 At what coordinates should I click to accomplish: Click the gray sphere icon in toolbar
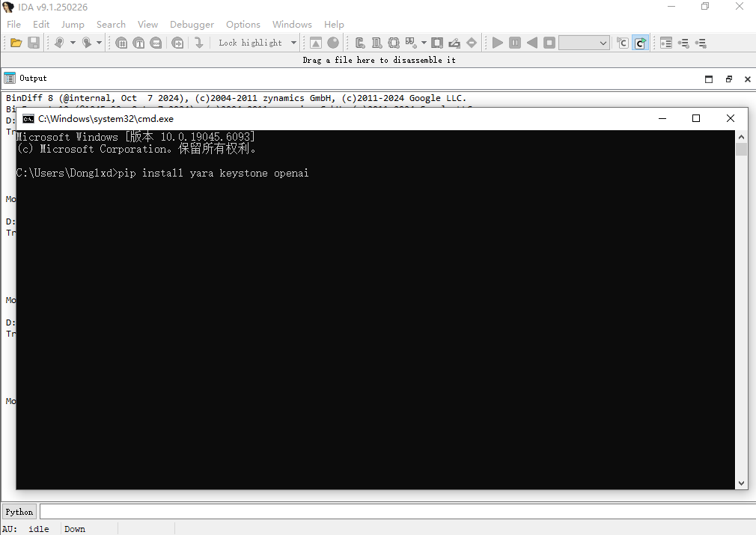point(333,43)
